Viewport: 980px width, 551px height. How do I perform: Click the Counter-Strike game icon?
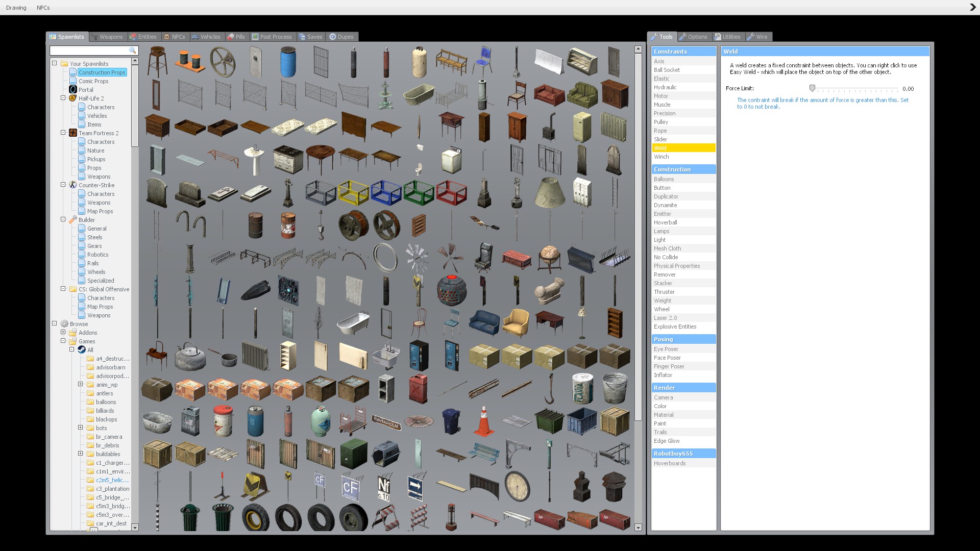pyautogui.click(x=73, y=185)
